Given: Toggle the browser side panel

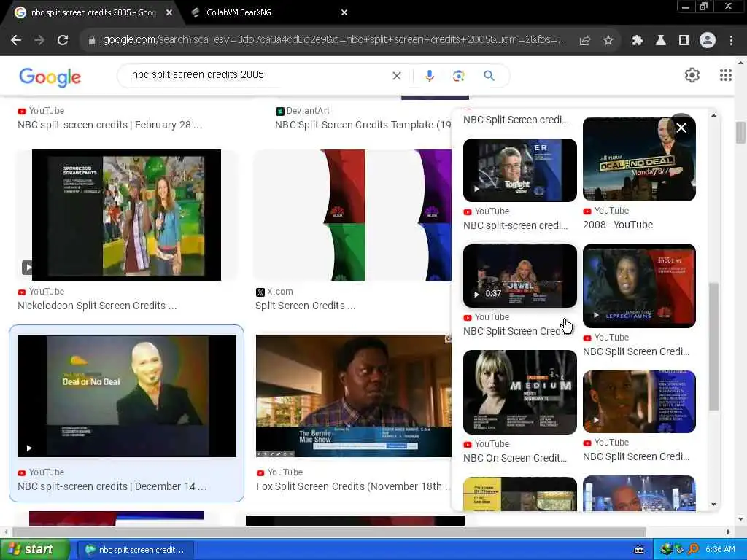Looking at the screenshot, I should coord(684,41).
